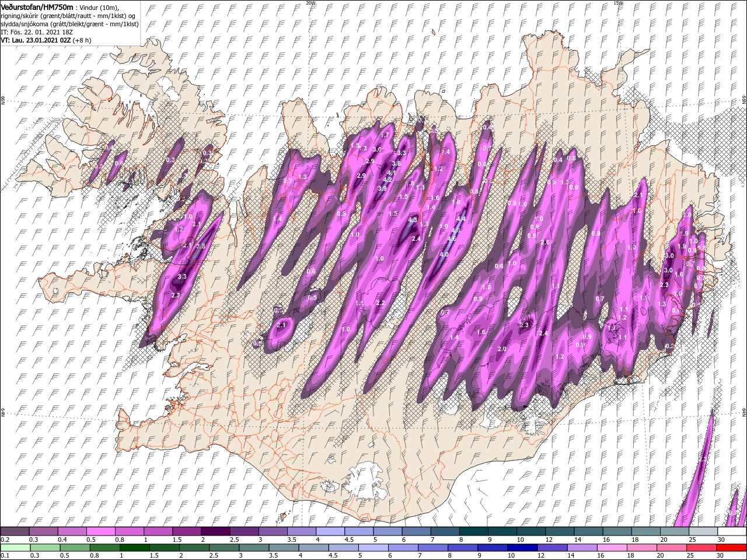Viewport: 747px width, 560px height.
Task: Click the snow legend swatch above the 0.2 label
Action: [x=15, y=531]
